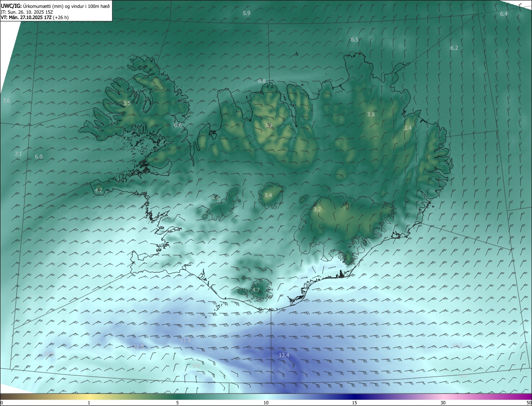
Task: Click the 0 tick on the color scale
Action: [1, 403]
